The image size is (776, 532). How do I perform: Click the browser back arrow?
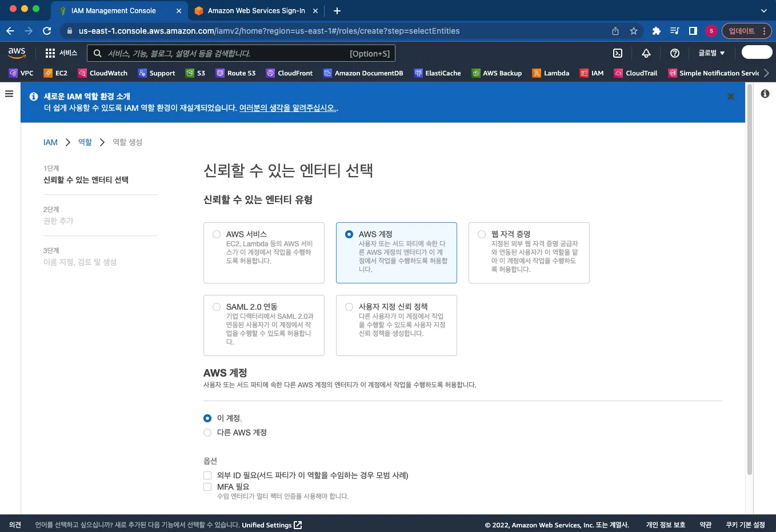10,31
